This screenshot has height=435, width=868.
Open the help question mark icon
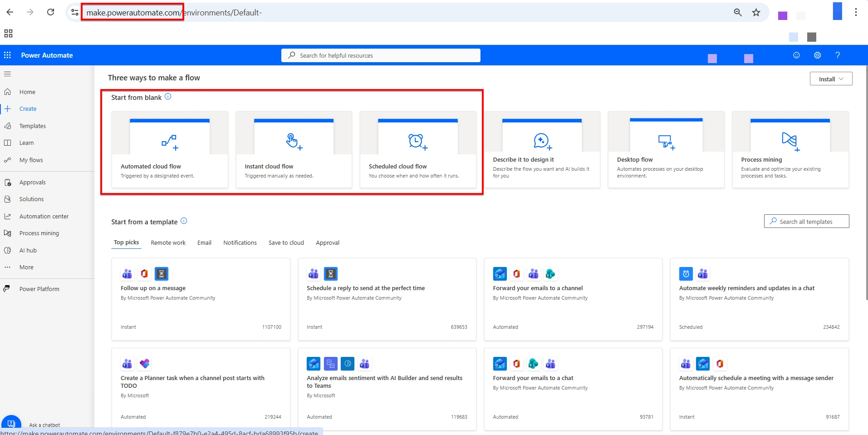(838, 55)
